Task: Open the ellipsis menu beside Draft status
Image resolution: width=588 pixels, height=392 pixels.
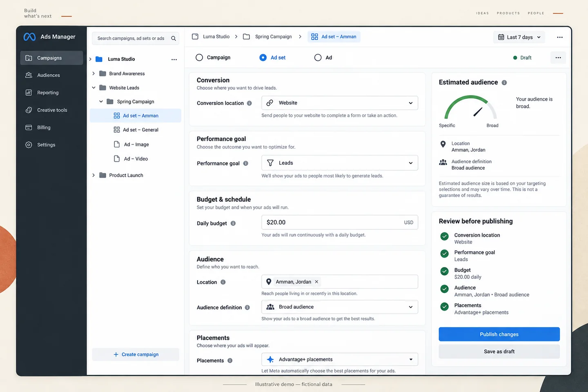Action: (558, 58)
